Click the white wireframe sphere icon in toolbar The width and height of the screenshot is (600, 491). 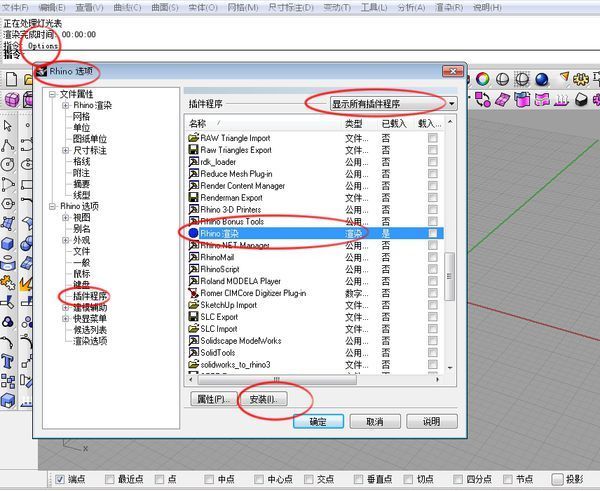pyautogui.click(x=502, y=80)
